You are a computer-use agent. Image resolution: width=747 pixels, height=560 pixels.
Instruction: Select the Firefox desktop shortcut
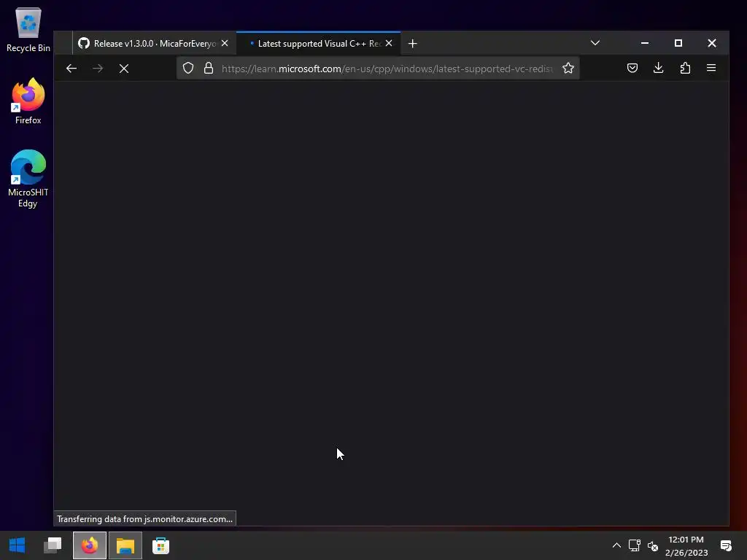coord(28,101)
